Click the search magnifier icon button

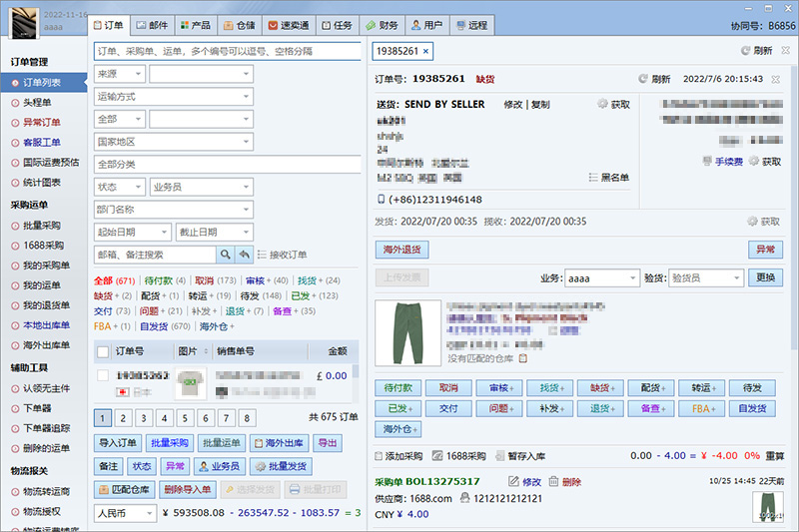225,255
